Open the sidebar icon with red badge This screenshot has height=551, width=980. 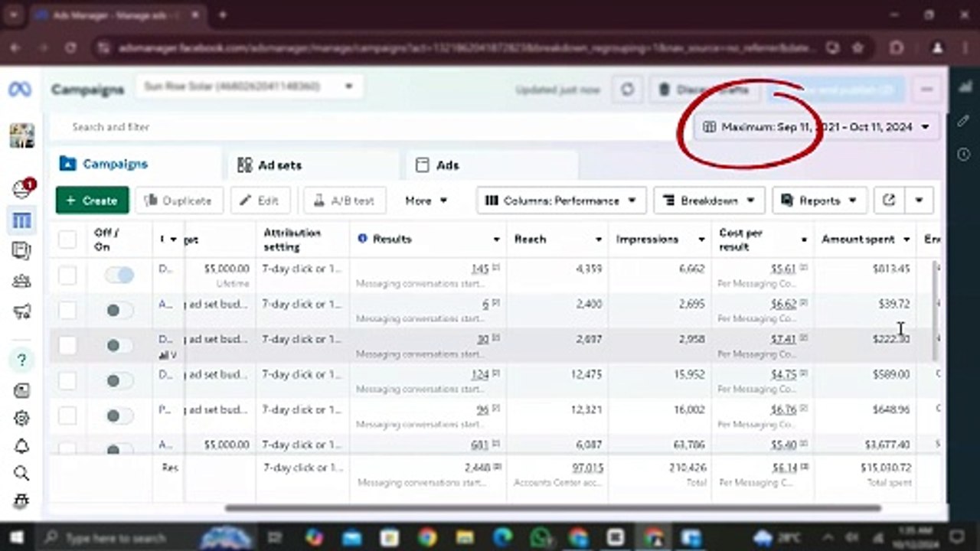(x=22, y=188)
